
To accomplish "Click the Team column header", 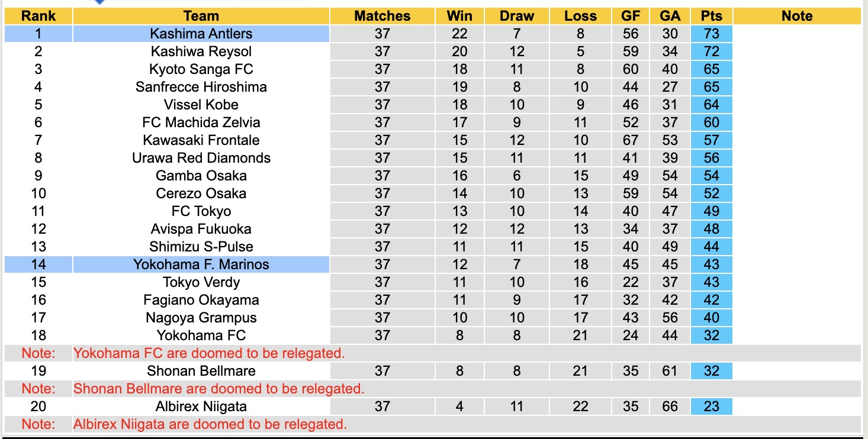I will [201, 16].
